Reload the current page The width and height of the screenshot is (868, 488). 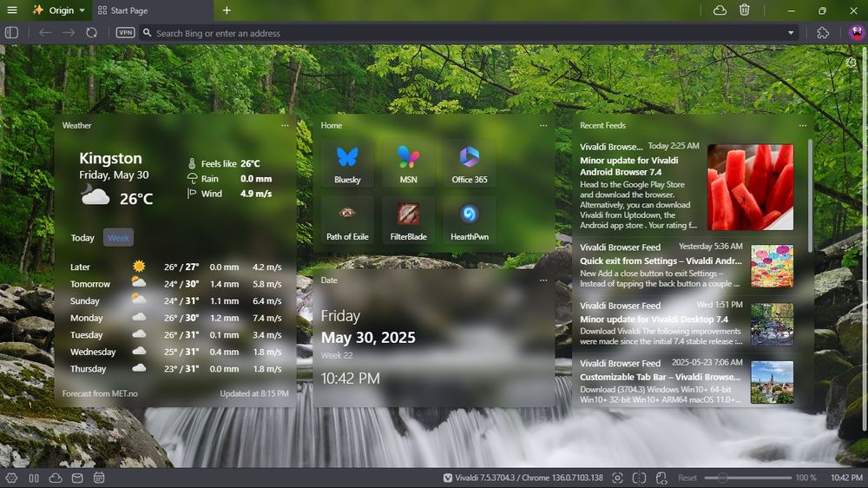tap(91, 33)
